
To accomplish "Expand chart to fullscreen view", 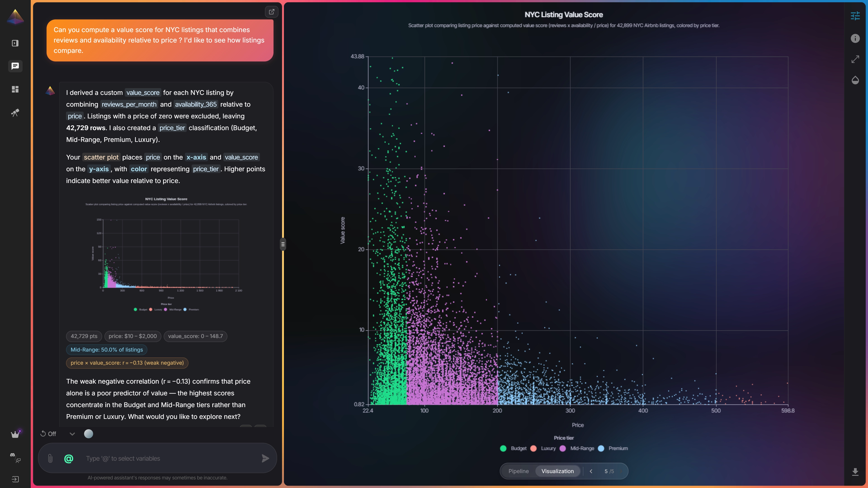I will click(855, 59).
